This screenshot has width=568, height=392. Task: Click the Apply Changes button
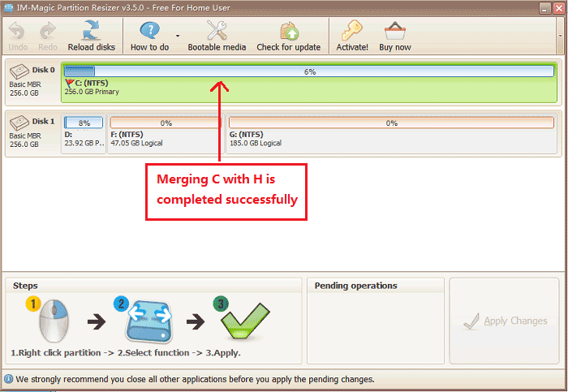(505, 321)
